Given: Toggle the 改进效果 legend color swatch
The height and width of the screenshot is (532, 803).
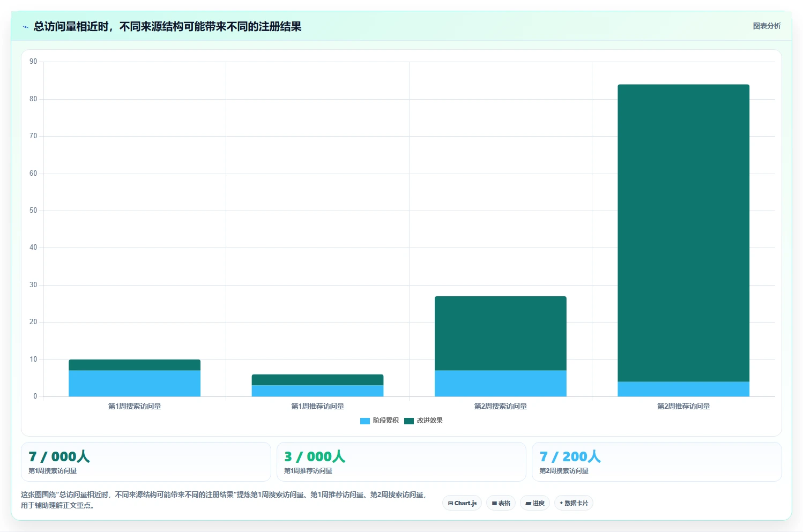Looking at the screenshot, I should [409, 421].
